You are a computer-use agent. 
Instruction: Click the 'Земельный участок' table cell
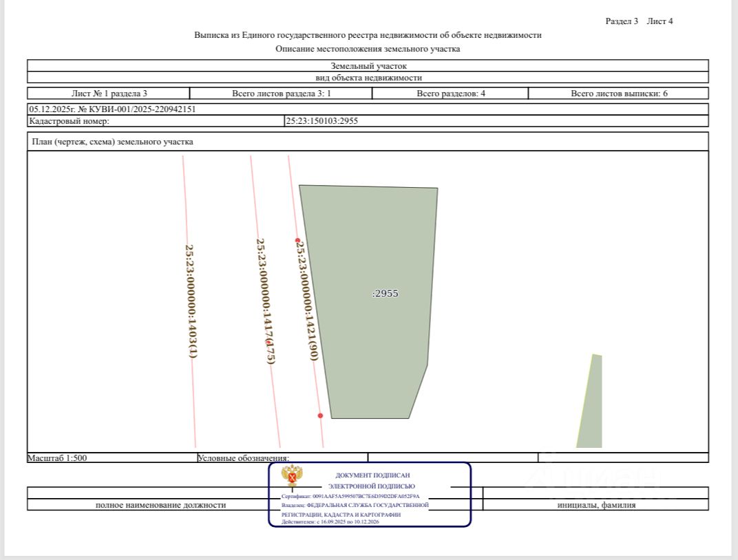[368, 65]
